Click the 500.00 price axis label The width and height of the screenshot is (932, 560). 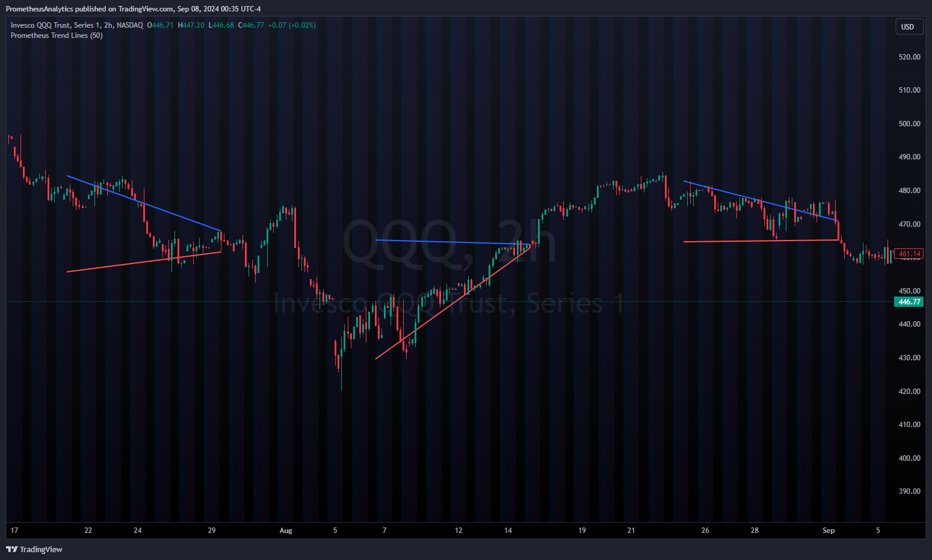click(x=909, y=124)
